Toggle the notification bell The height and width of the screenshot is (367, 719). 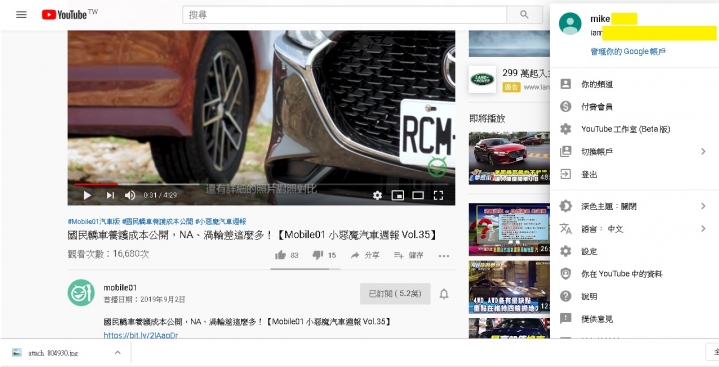[444, 294]
